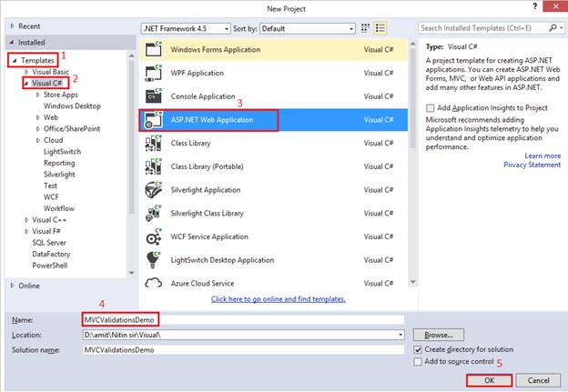Switch to medium icons list view
The height and width of the screenshot is (392, 568).
click(x=380, y=28)
